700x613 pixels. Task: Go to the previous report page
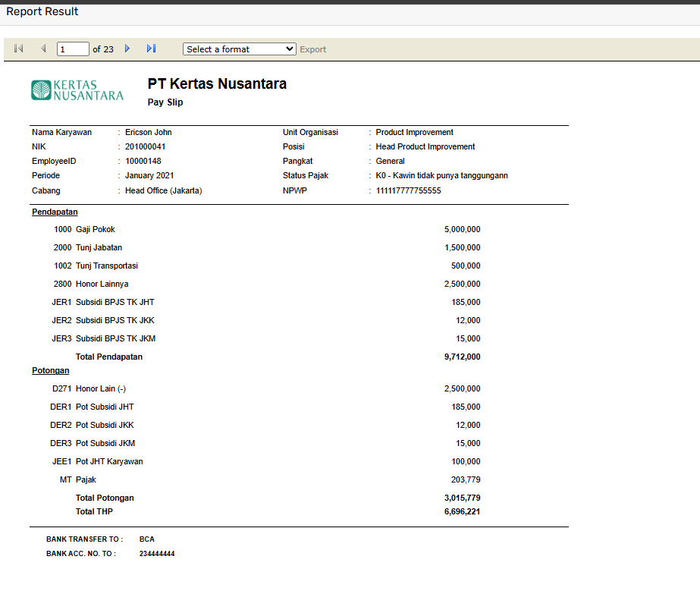click(x=43, y=49)
